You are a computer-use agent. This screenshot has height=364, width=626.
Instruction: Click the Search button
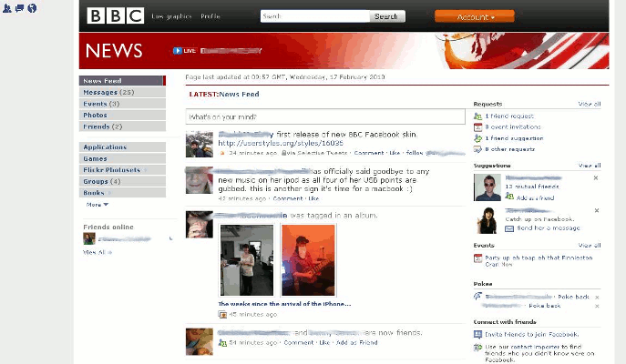point(387,16)
